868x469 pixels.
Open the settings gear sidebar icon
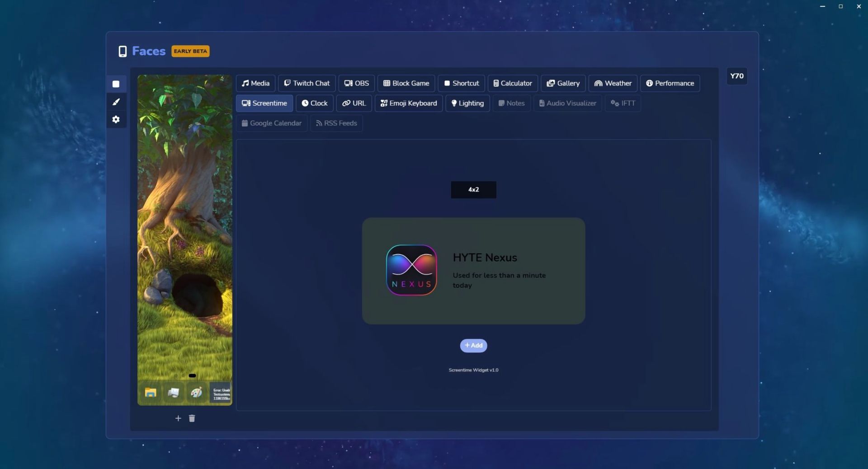pos(116,119)
